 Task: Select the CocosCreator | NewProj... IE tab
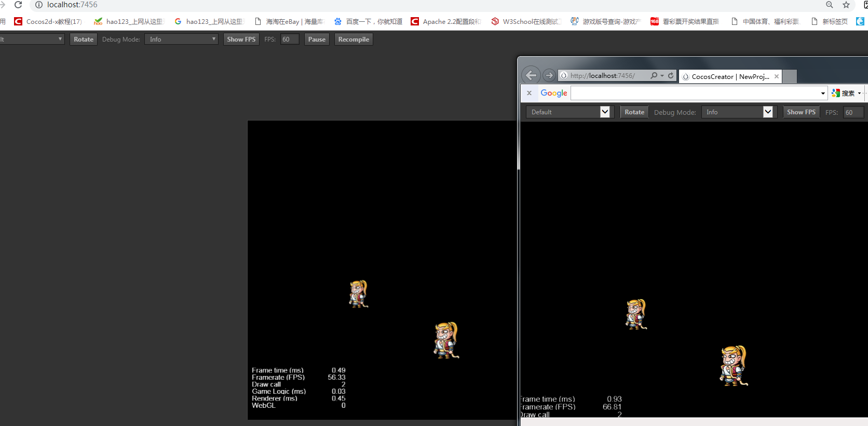coord(730,76)
